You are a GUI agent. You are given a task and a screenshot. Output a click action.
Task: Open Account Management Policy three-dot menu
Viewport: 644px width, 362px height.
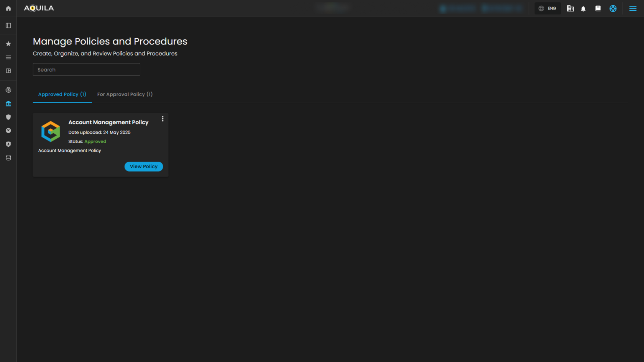(163, 119)
